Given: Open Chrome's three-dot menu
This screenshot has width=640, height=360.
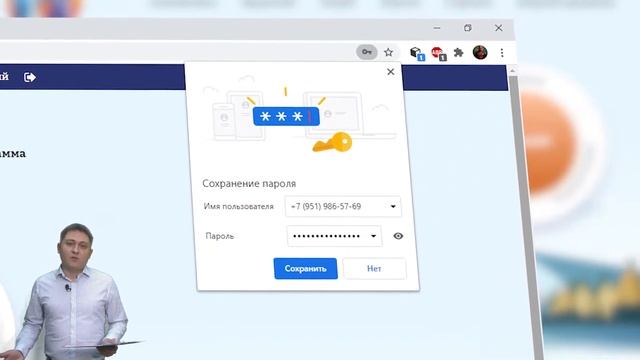Looking at the screenshot, I should pyautogui.click(x=502, y=53).
